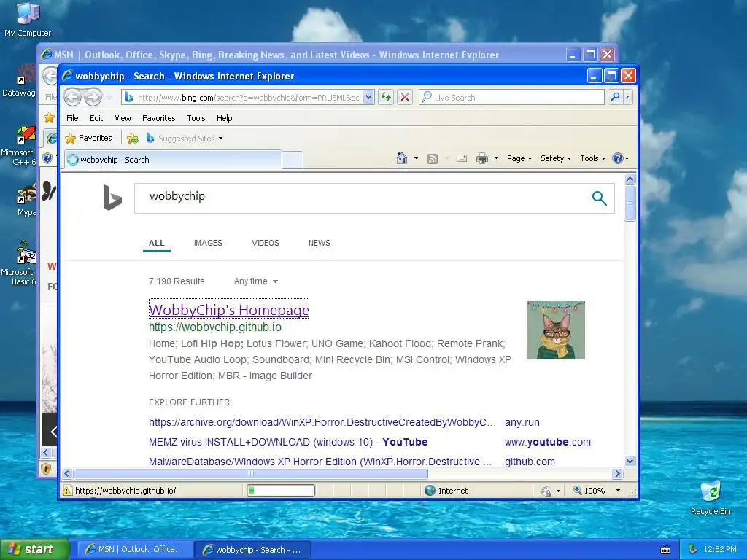This screenshot has width=747, height=560.
Task: Open My Computer desktop icon
Action: click(x=28, y=19)
